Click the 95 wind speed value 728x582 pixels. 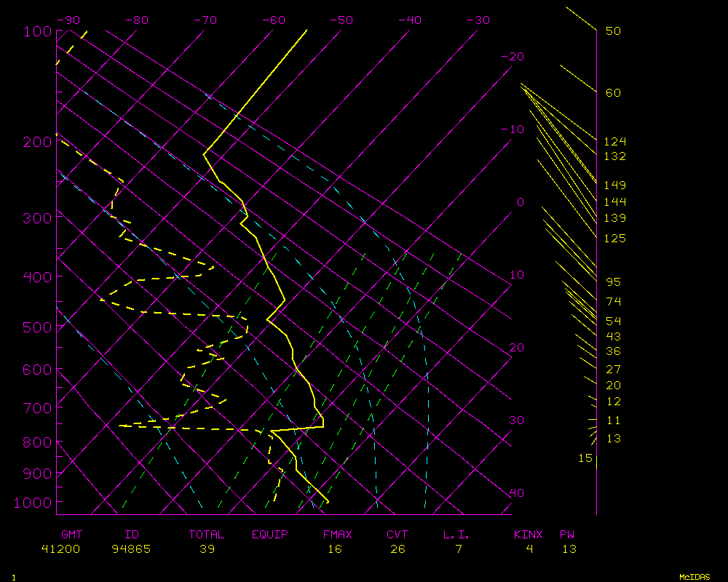614,282
